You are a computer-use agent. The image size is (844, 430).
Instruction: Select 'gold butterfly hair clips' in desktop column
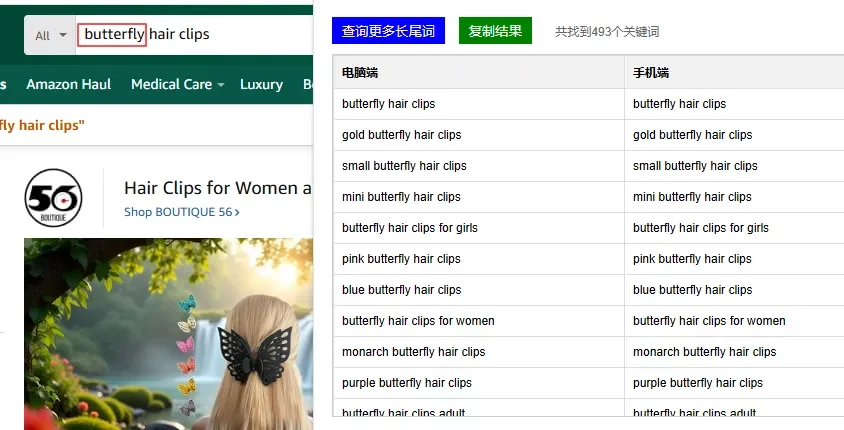pos(401,135)
